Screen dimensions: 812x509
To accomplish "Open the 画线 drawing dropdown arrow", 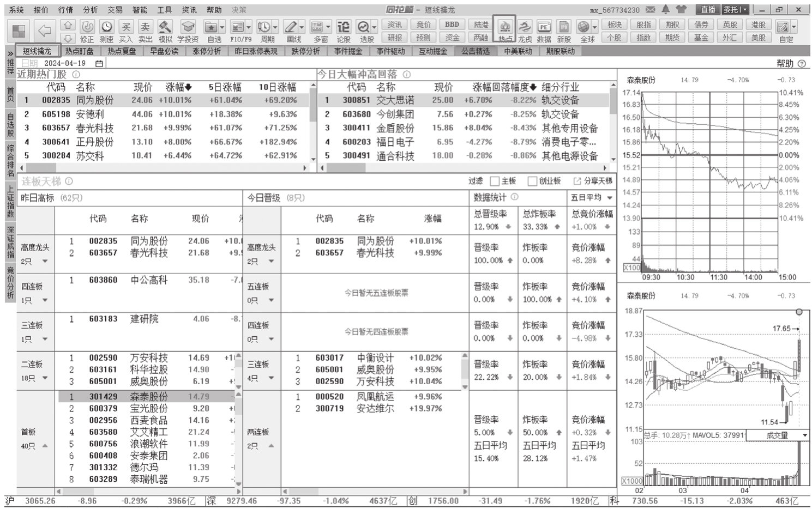I will tap(302, 27).
